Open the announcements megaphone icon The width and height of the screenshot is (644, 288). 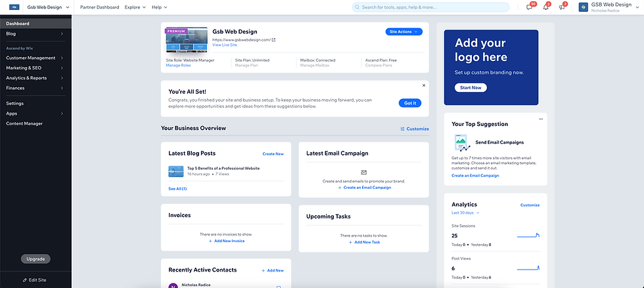pyautogui.click(x=562, y=7)
